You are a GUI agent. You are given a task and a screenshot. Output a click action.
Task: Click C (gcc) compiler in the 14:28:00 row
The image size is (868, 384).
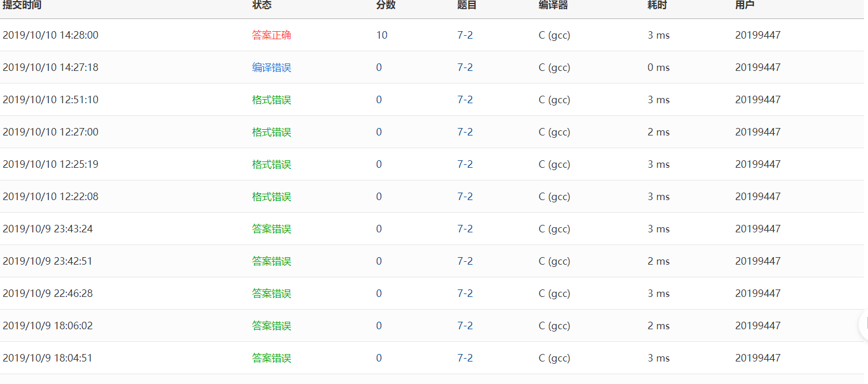tap(554, 35)
